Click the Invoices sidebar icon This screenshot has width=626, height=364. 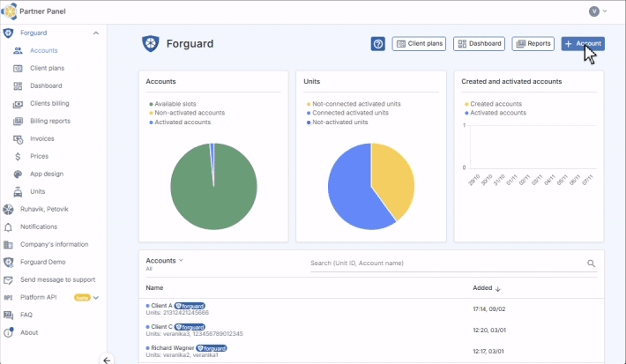[18, 139]
